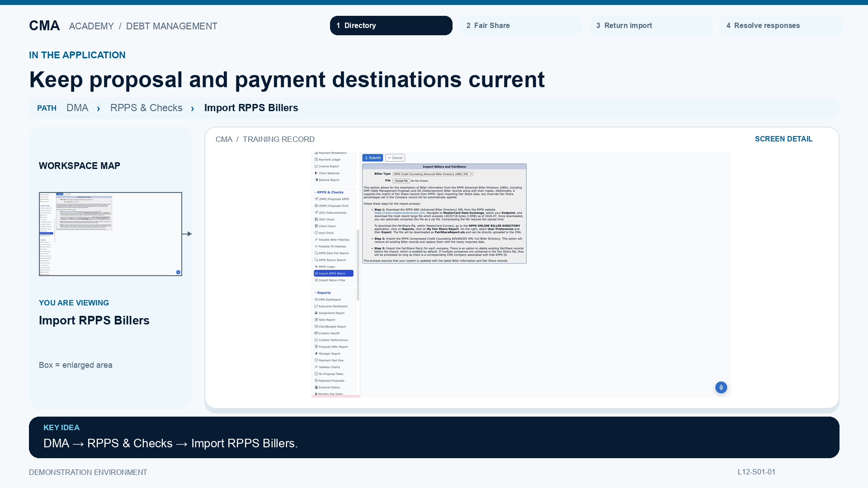Click the Void Check icon in sidebar

click(316, 233)
